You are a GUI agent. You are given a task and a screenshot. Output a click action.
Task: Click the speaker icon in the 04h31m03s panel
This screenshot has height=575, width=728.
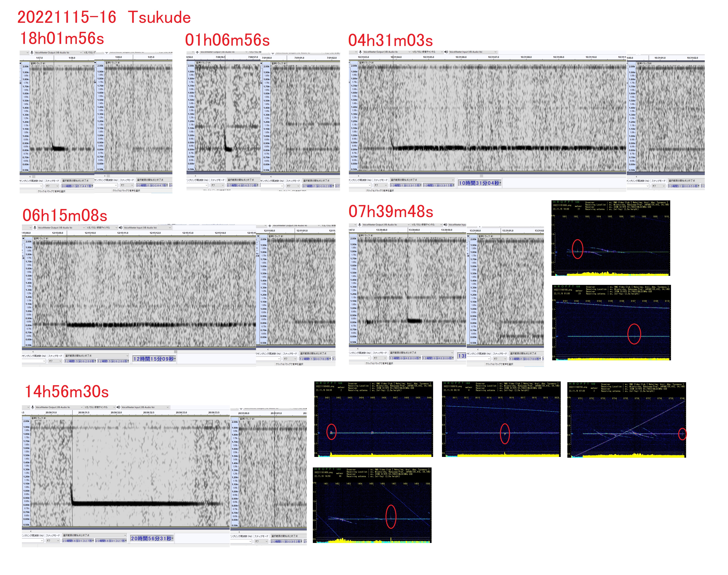pyautogui.click(x=446, y=52)
